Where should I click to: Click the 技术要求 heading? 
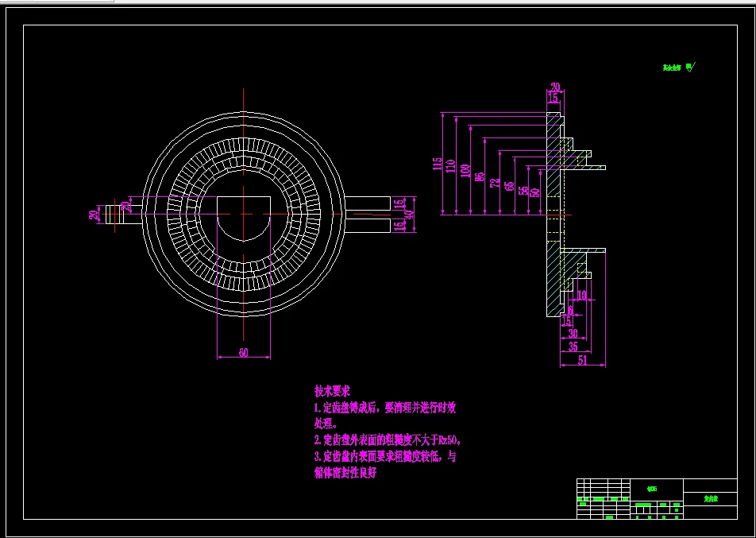[332, 391]
